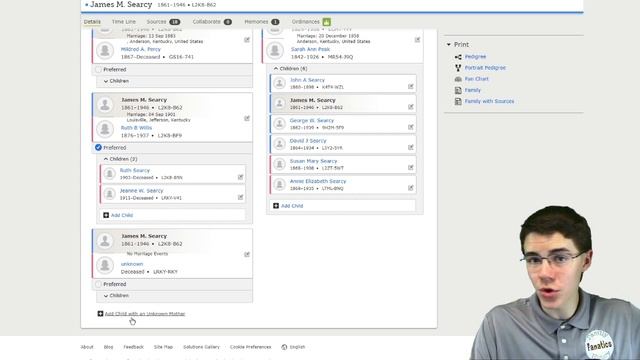The image size is (640, 360).
Task: Open Mildred A. Percy's person page
Action: (x=141, y=49)
